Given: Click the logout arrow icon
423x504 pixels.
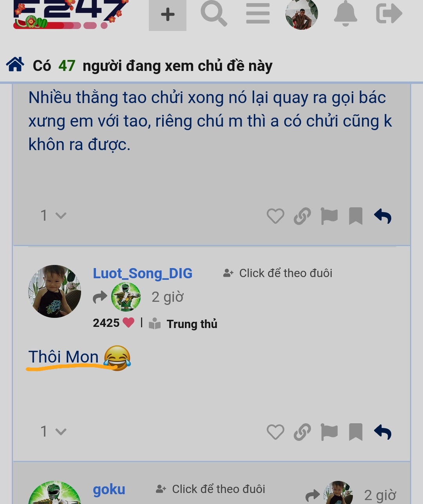Looking at the screenshot, I should 389,13.
